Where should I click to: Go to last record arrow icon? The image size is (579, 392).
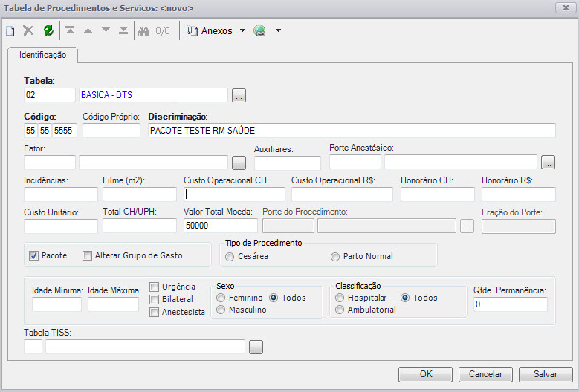click(123, 30)
